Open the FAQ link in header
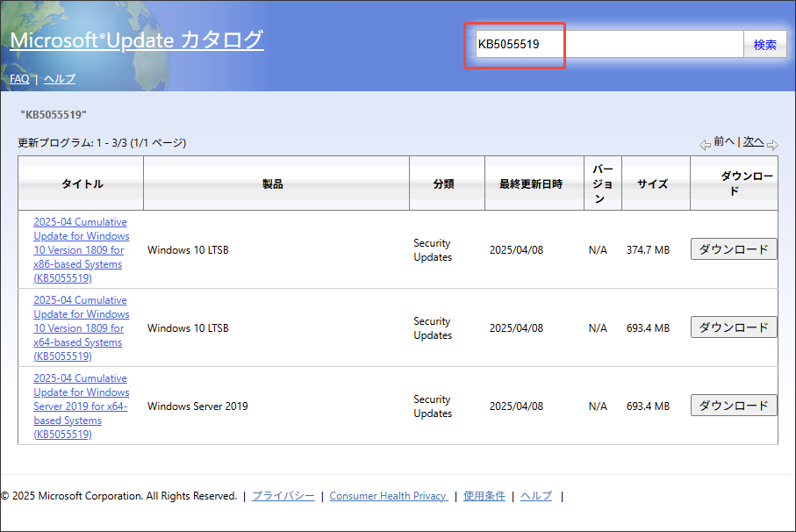The image size is (796, 532). tap(19, 79)
